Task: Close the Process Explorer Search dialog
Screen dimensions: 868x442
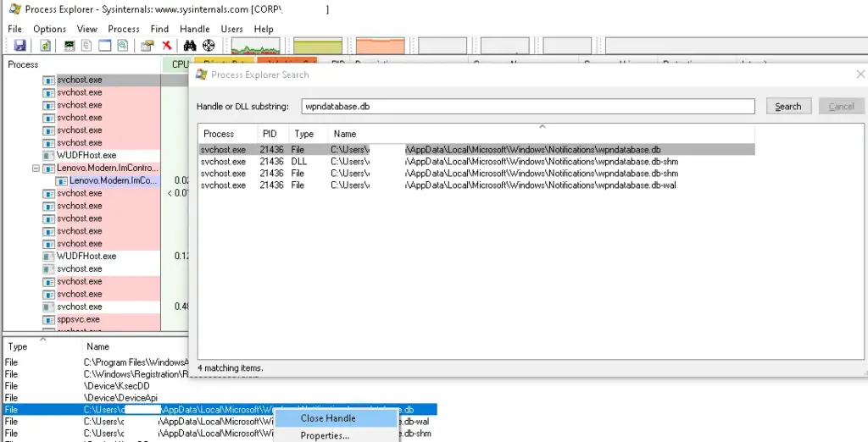Action: click(x=860, y=75)
